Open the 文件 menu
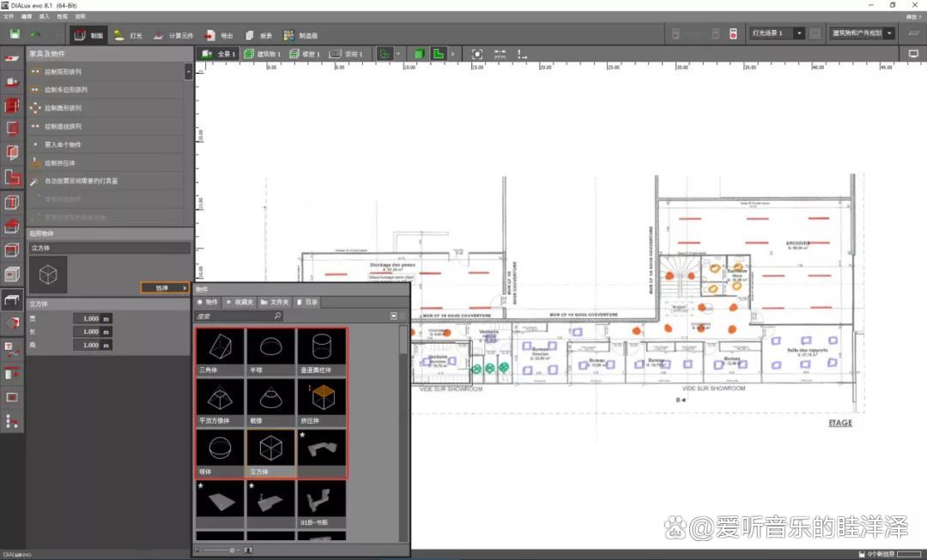This screenshot has height=560, width=927. [x=9, y=16]
